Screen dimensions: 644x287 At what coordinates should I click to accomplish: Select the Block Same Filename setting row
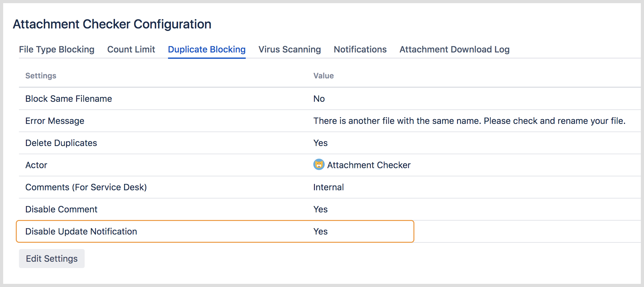pyautogui.click(x=69, y=99)
